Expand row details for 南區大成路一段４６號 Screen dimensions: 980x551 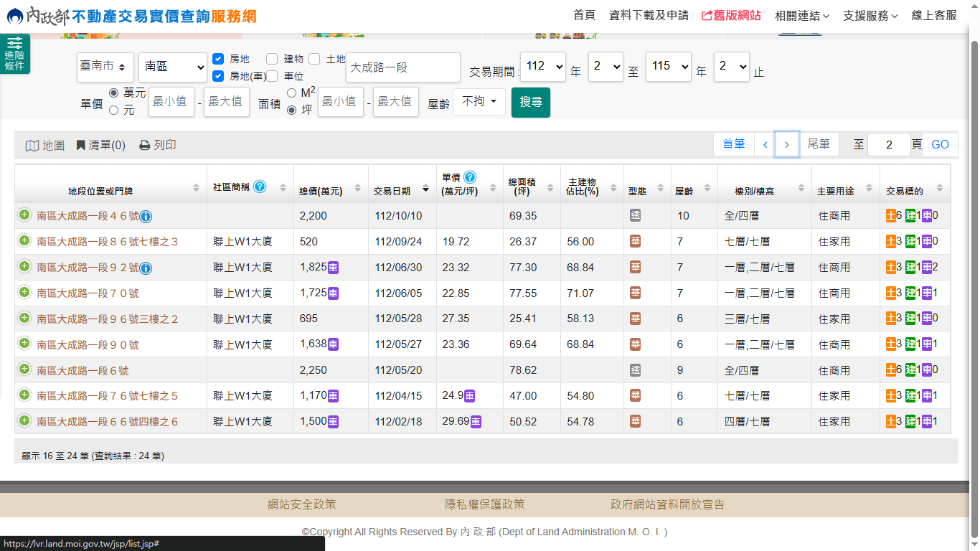[24, 215]
